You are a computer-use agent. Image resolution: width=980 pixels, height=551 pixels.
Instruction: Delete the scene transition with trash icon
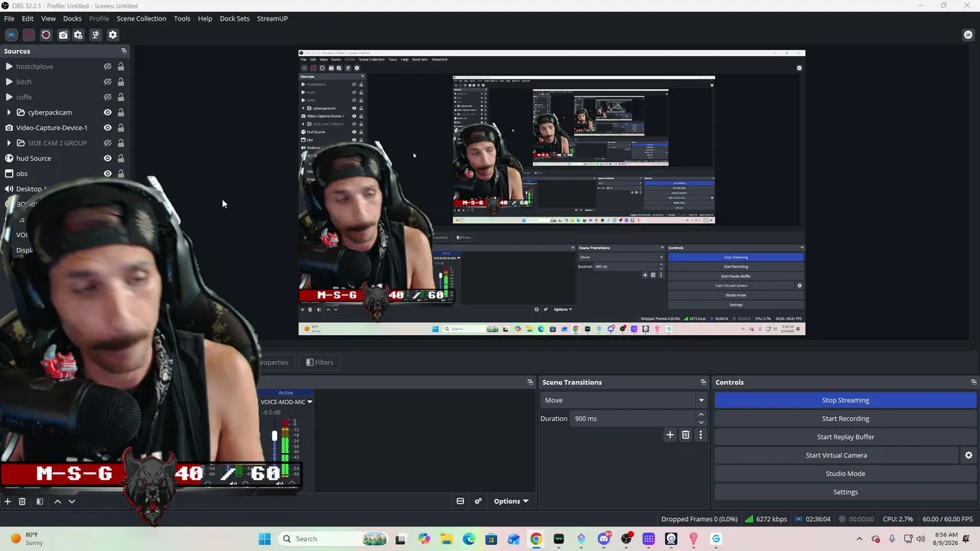(685, 435)
